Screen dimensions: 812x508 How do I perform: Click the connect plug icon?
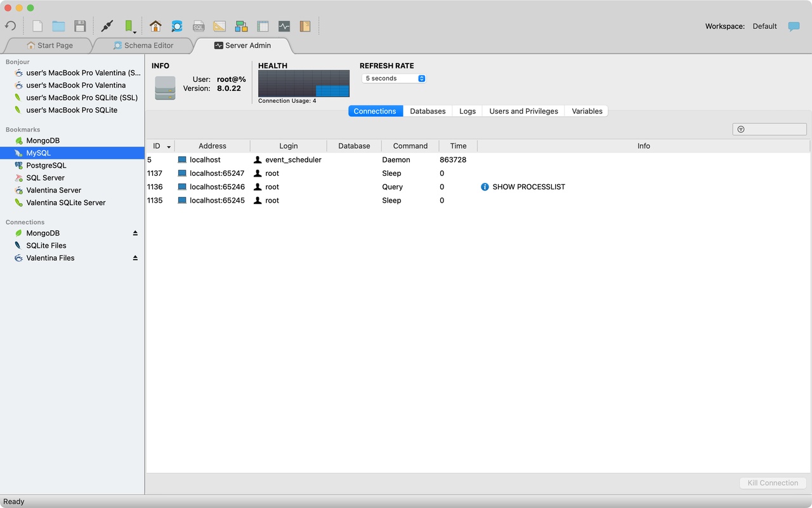(107, 26)
